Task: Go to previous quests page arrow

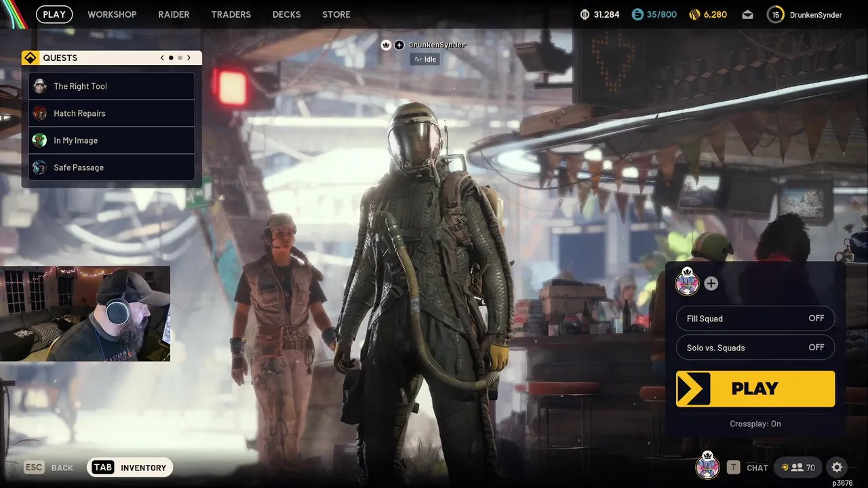Action: (162, 58)
